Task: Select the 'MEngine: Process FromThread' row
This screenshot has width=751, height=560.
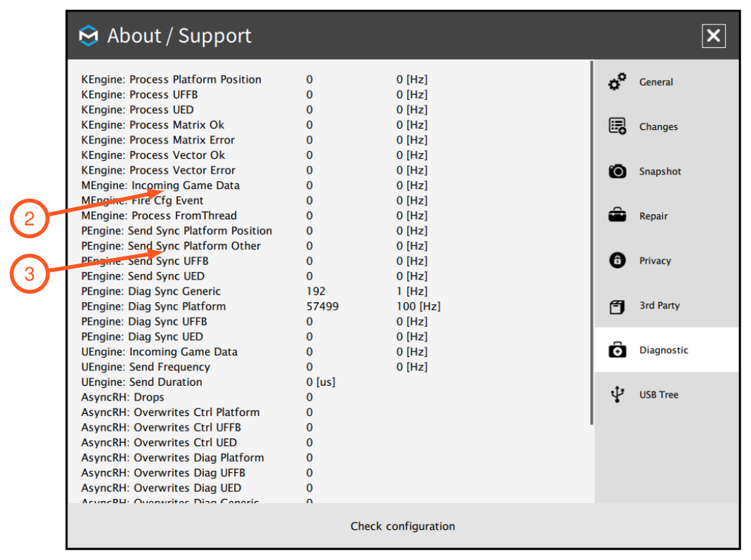Action: [x=255, y=216]
